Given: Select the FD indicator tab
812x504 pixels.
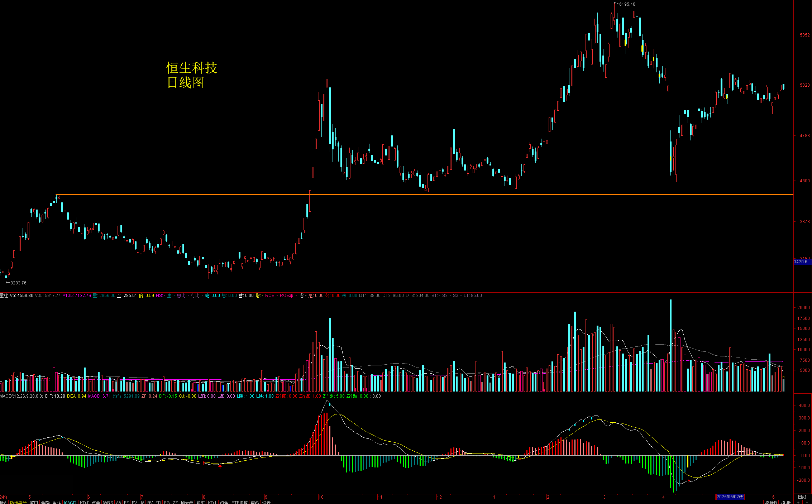Looking at the screenshot, I should point(158,502).
